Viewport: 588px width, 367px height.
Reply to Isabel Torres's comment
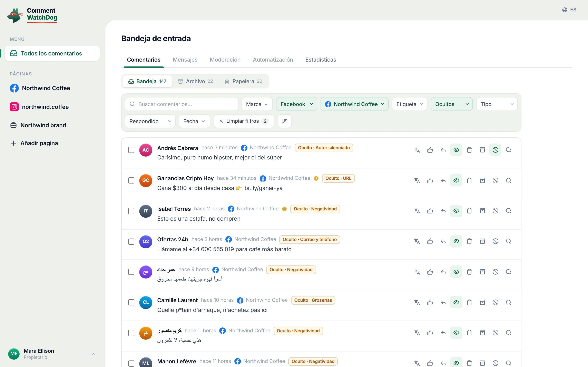coord(443,211)
